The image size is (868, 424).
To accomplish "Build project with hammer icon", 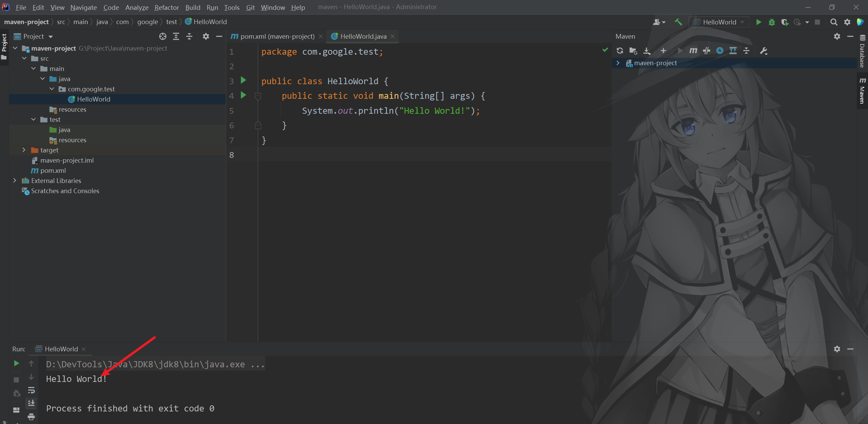I will coord(678,22).
